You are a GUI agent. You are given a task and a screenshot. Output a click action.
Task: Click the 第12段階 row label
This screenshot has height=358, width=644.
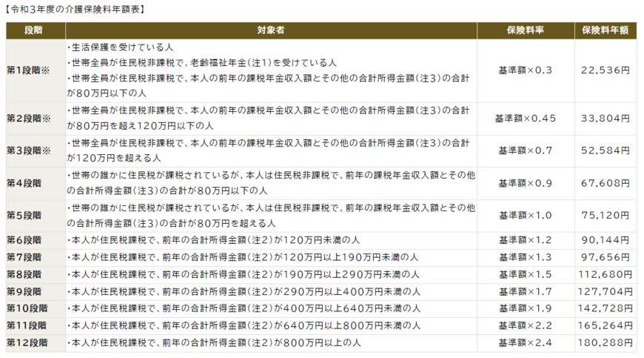(27, 343)
